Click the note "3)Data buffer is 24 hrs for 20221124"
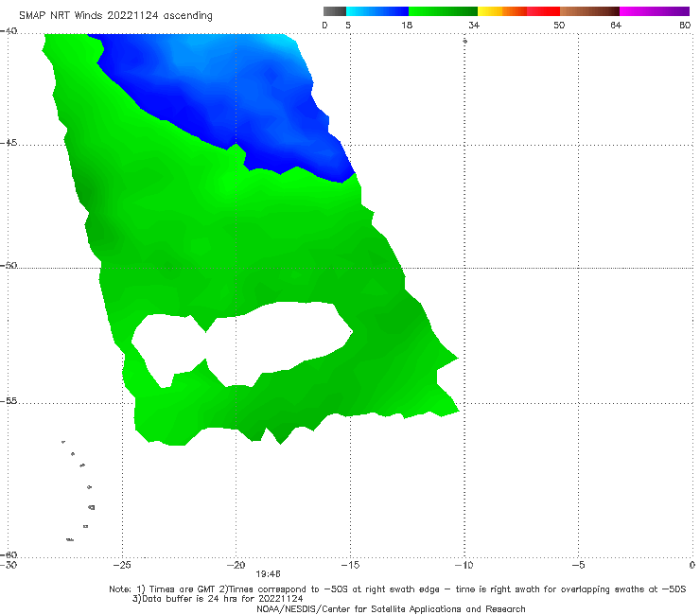Viewport: 700px width, 615px height. pos(218,599)
